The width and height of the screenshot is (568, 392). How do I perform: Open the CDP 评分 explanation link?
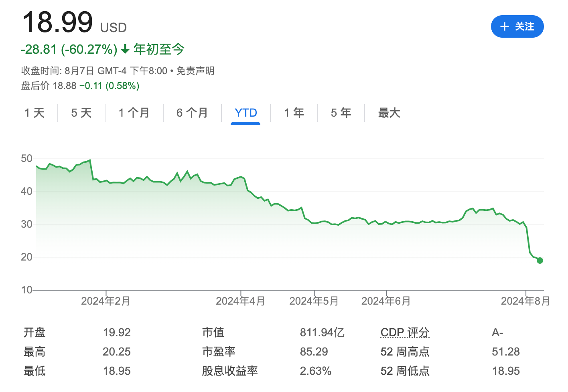click(405, 332)
